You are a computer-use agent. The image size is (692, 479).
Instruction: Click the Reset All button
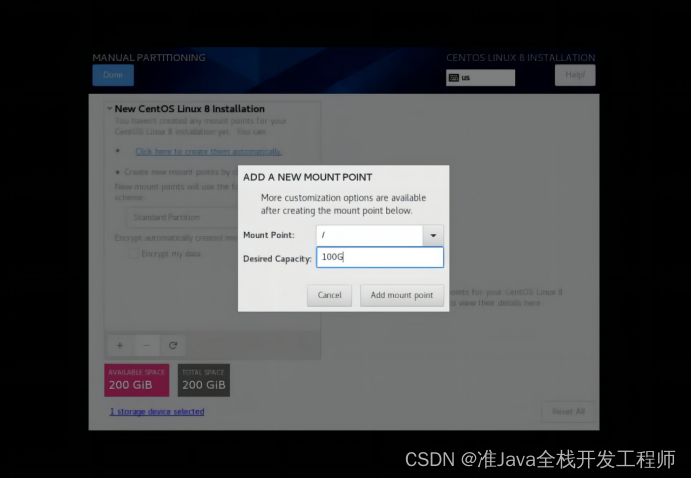point(568,411)
